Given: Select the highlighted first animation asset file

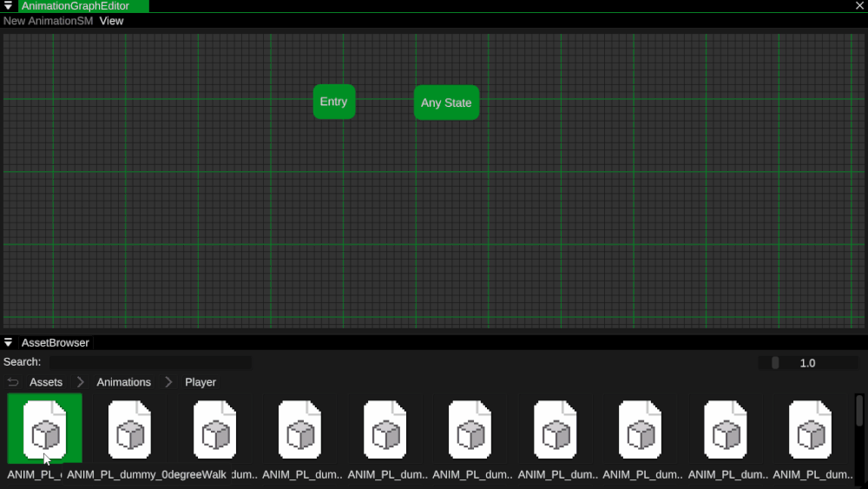Looking at the screenshot, I should (x=45, y=429).
